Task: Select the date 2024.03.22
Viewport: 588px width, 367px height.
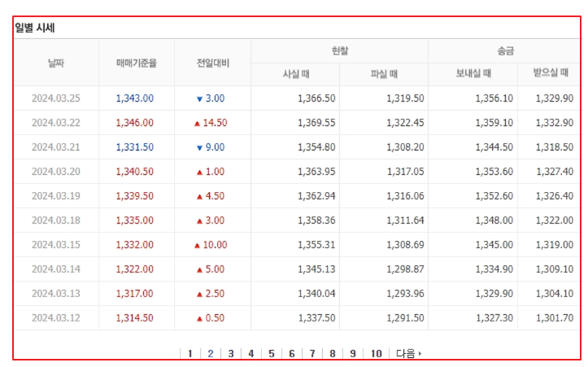Action: 56,123
